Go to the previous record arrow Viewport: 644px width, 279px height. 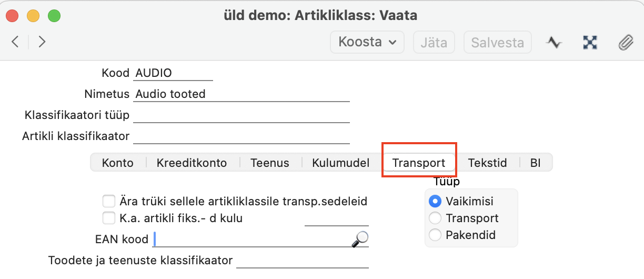[x=15, y=42]
